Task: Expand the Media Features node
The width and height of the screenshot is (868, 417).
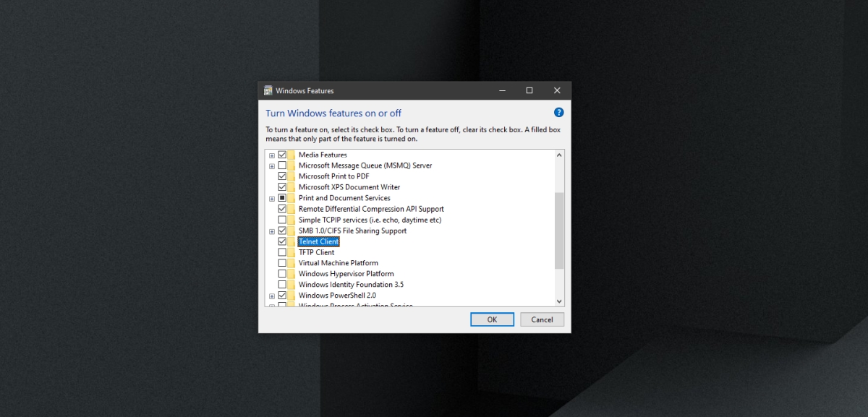Action: (x=272, y=155)
